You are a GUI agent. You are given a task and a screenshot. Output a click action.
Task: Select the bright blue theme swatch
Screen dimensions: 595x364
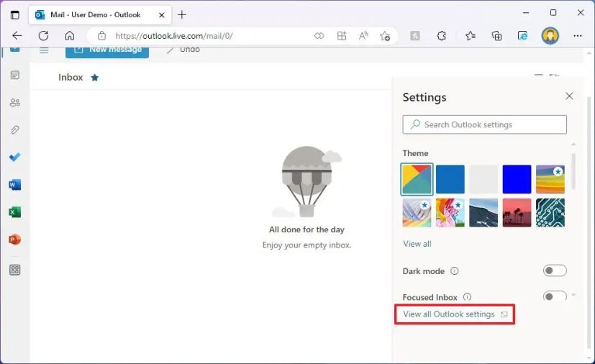(517, 179)
